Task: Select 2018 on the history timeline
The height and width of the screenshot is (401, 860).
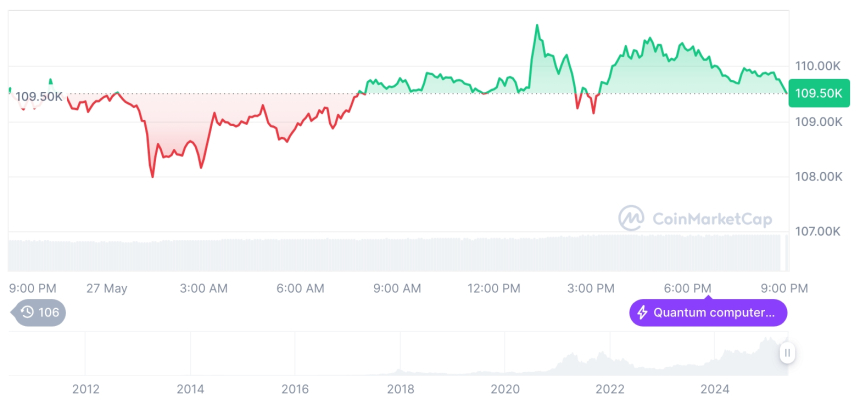Action: tap(400, 388)
